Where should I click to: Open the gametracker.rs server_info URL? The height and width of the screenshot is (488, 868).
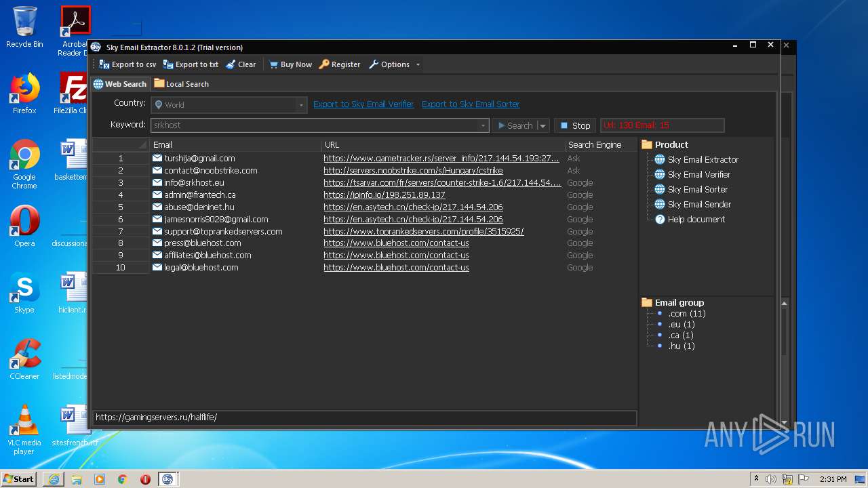click(x=441, y=158)
